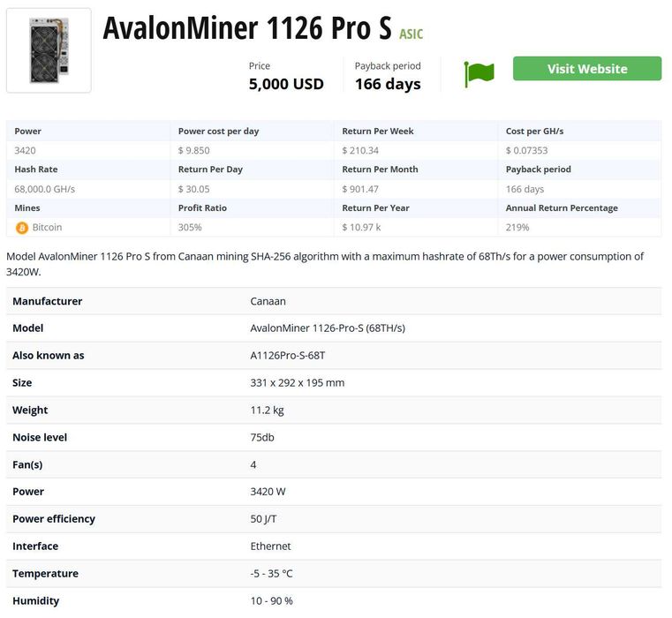Viewport: 672px width, 618px height.
Task: Click the Power efficiency row label
Action: click(54, 519)
